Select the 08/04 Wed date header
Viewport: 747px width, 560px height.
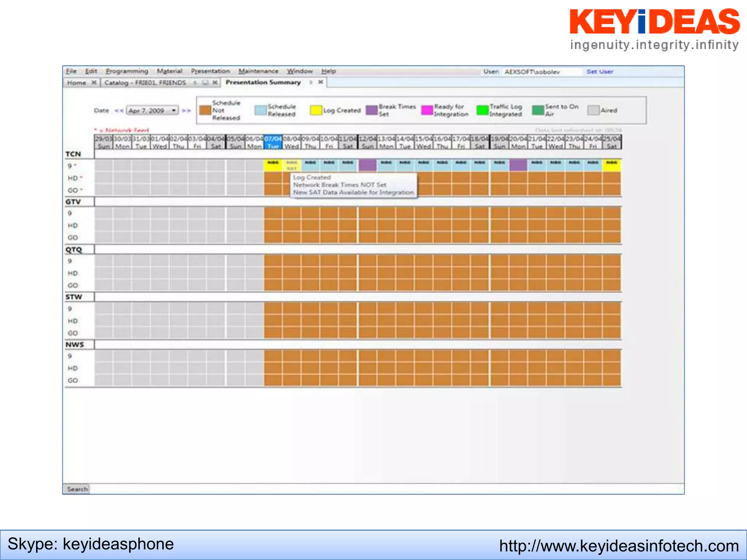coord(292,142)
